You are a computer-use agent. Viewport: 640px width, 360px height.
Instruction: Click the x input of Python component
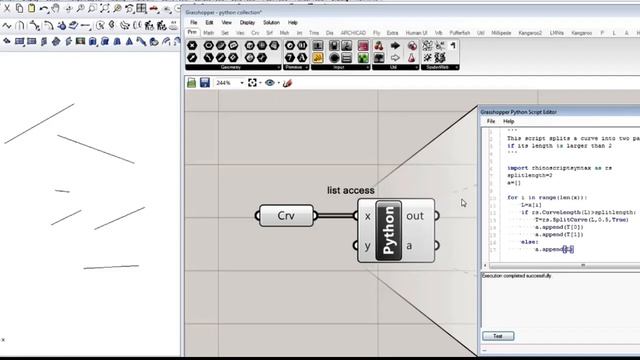pos(367,216)
